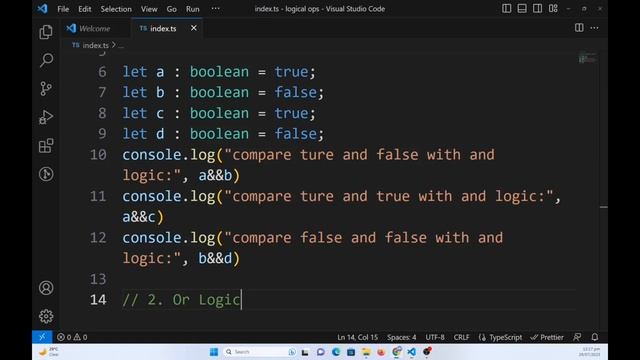Open the timeline/history icon in activity bar
This screenshot has height=360, width=640.
click(x=46, y=174)
